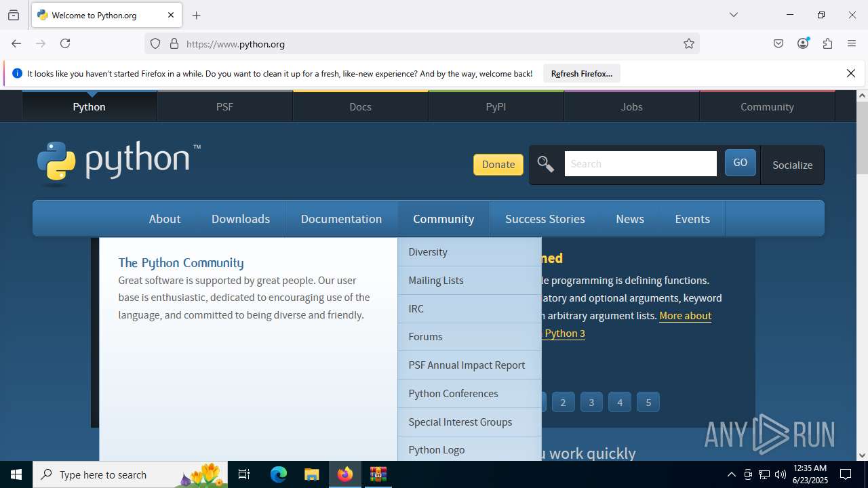Bookmark this page with the star icon
Screen dimensions: 868x488
coord(689,43)
